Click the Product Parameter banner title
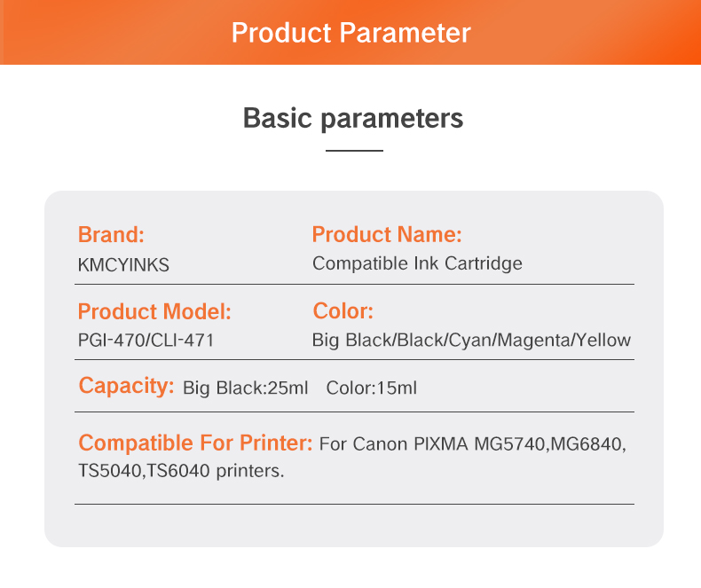 350,33
